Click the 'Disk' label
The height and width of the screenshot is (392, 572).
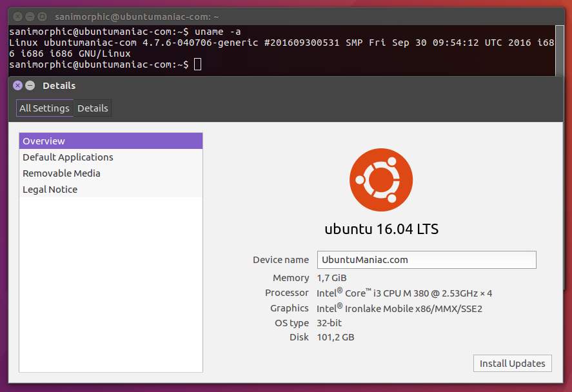299,337
